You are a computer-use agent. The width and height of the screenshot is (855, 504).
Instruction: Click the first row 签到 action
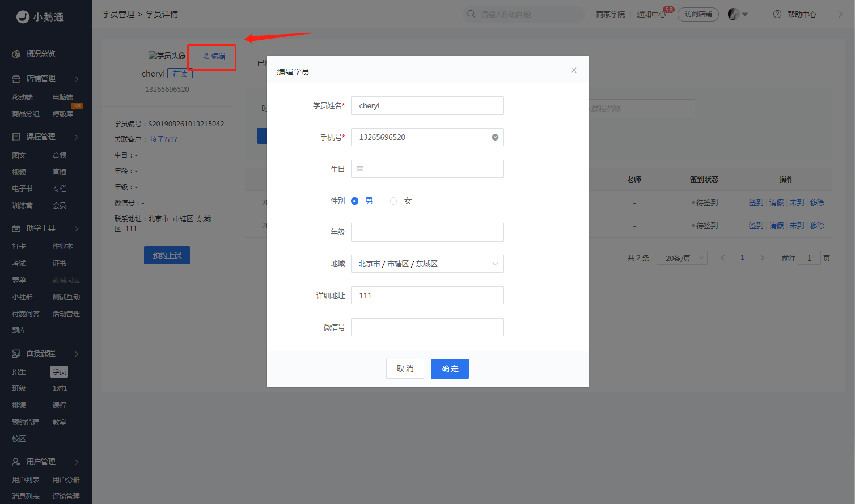tap(756, 202)
